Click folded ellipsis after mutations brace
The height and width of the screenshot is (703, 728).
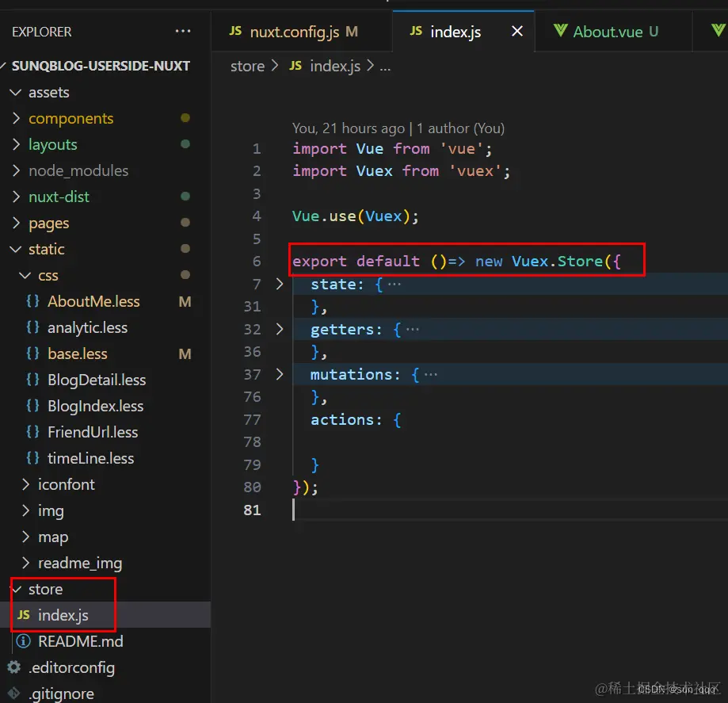tap(430, 375)
